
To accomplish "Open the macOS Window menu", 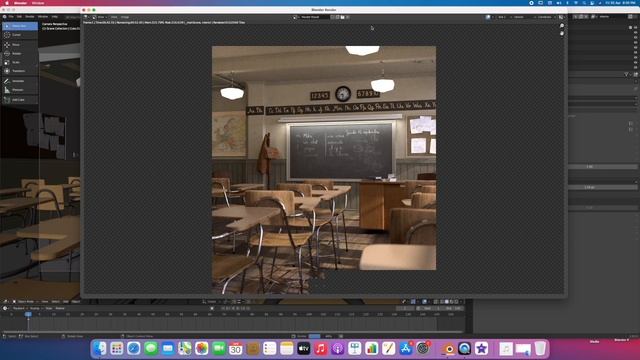I will pos(38,3).
